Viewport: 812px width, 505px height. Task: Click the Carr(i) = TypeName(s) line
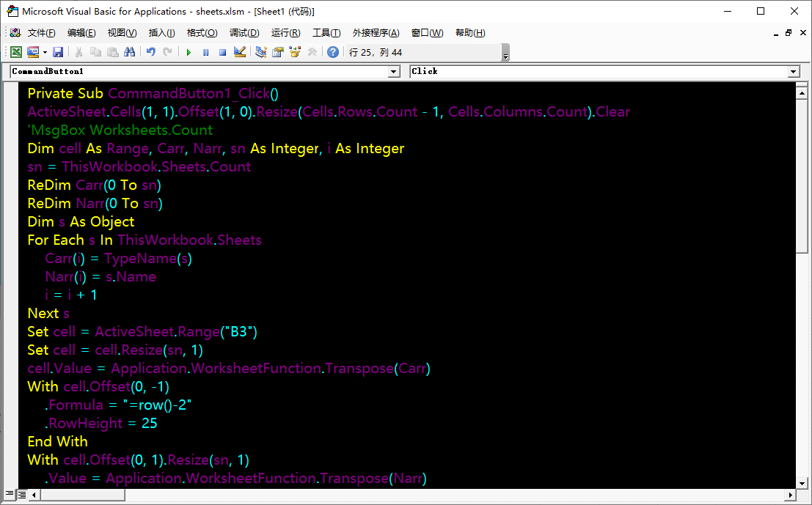coord(119,258)
